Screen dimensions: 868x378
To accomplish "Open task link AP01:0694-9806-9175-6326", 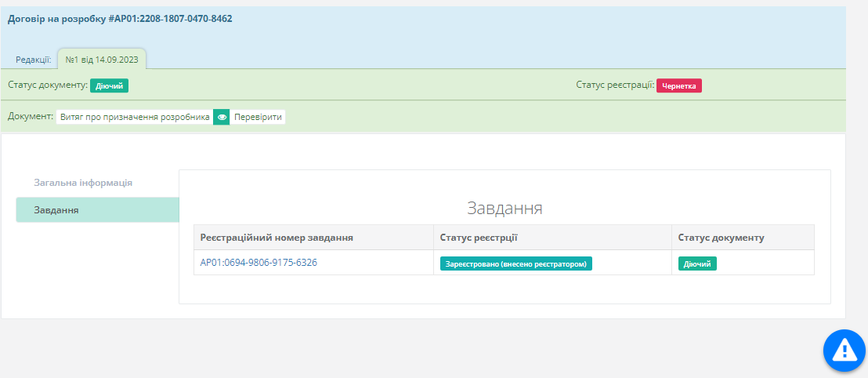I will [x=259, y=263].
